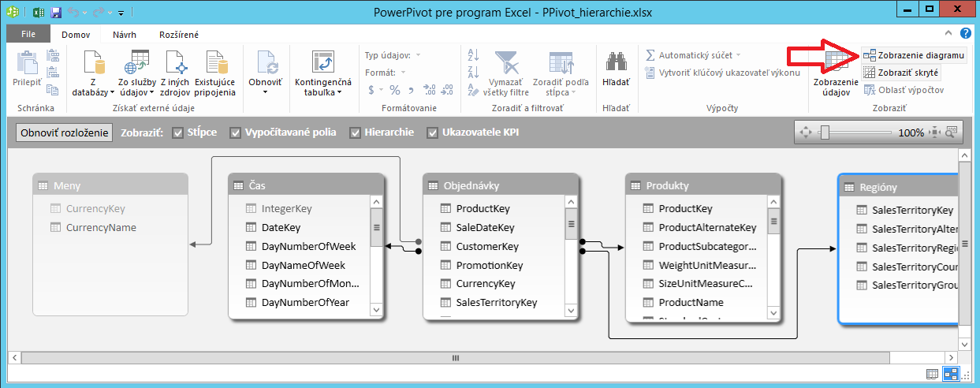The width and height of the screenshot is (980, 388).
Task: Select PromotionKey in Objednávky table
Action: [x=490, y=265]
